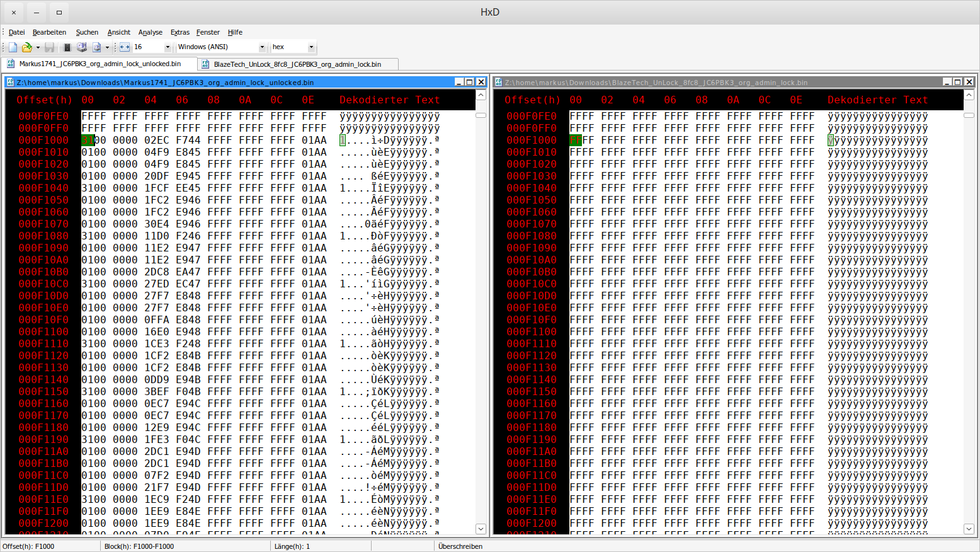Switch to the BlazeTech_UnLock admin_lock.bin tab
Image resolution: width=980 pixels, height=552 pixels.
(x=298, y=64)
